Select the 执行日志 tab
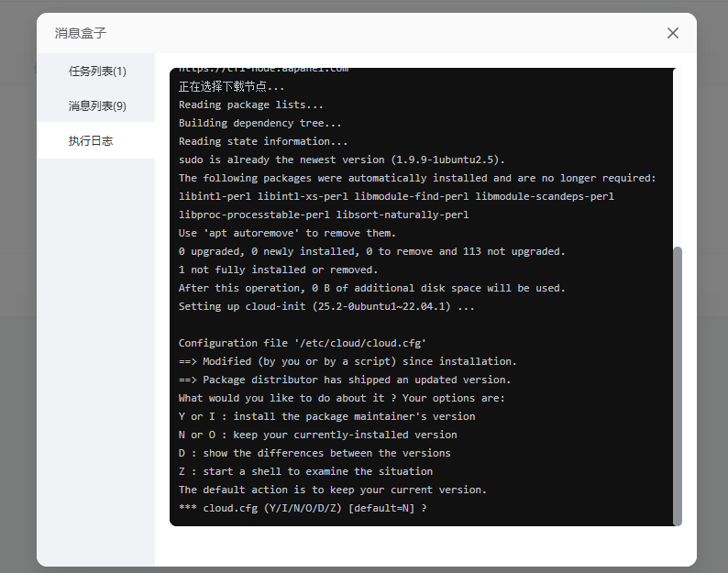The width and height of the screenshot is (728, 573). [91, 140]
